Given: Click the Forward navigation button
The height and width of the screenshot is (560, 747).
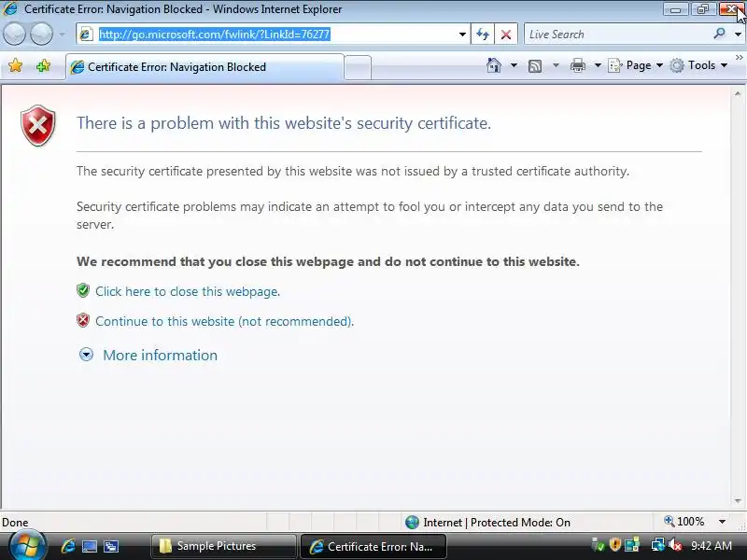Looking at the screenshot, I should (41, 35).
